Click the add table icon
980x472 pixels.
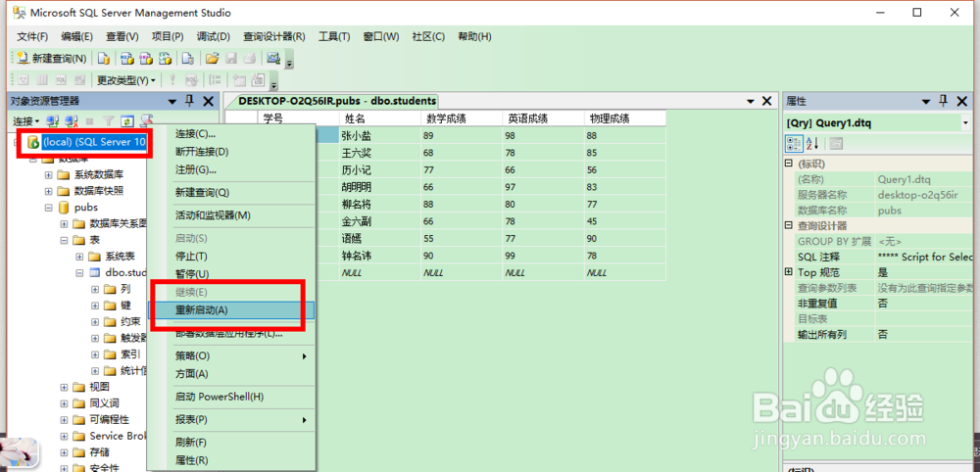(239, 80)
